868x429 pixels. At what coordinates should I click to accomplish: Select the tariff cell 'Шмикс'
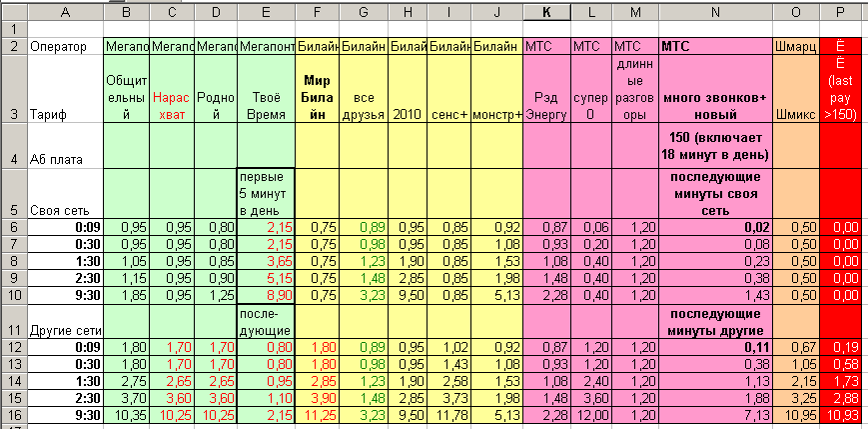pos(796,89)
